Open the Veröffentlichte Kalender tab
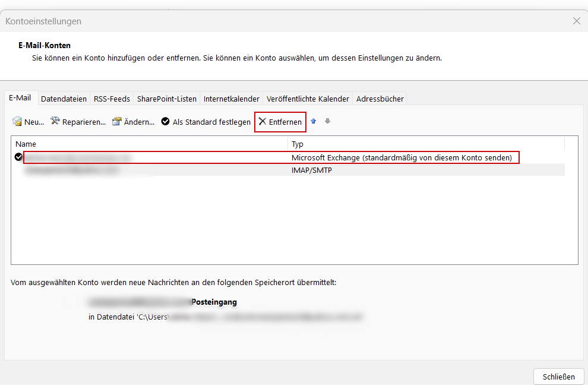This screenshot has height=392, width=588. tap(308, 99)
